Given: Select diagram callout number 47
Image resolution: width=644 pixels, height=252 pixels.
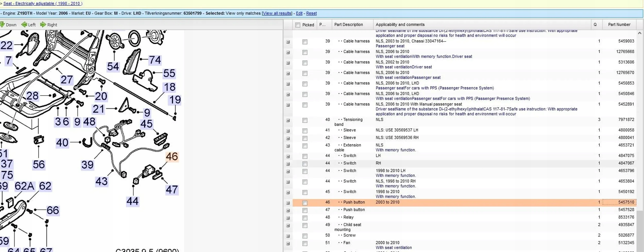Looking at the screenshot, I should (172, 190).
